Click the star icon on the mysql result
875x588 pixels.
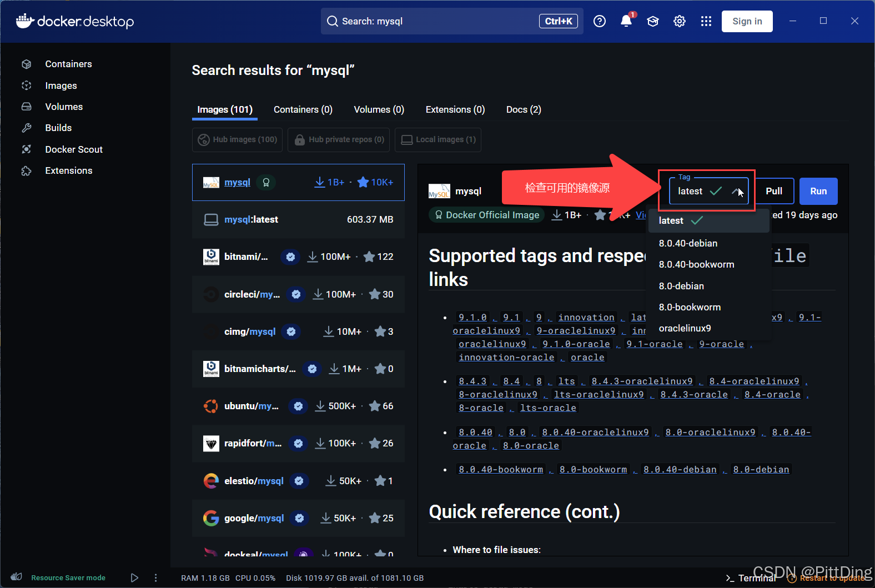click(363, 182)
